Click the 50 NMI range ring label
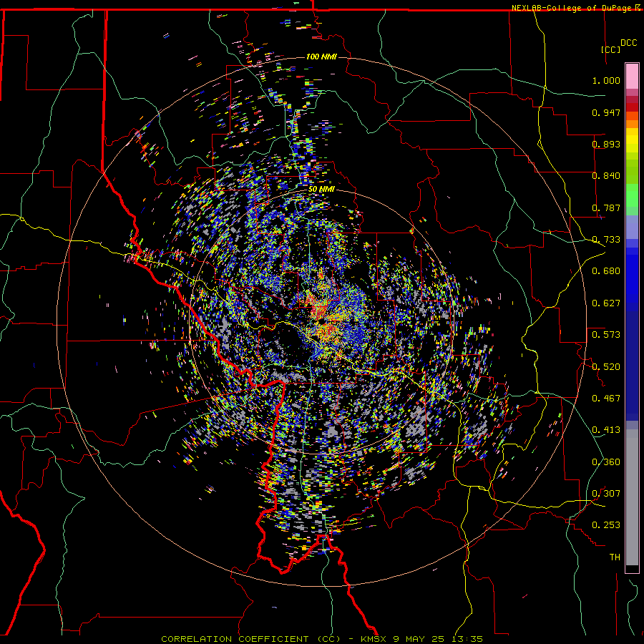644x644 pixels. pos(321,190)
